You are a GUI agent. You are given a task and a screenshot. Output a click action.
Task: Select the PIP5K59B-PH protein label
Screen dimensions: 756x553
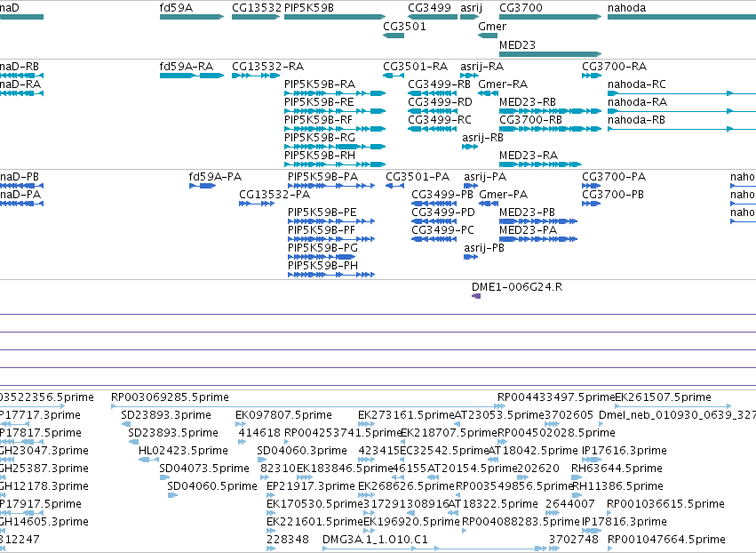323,266
